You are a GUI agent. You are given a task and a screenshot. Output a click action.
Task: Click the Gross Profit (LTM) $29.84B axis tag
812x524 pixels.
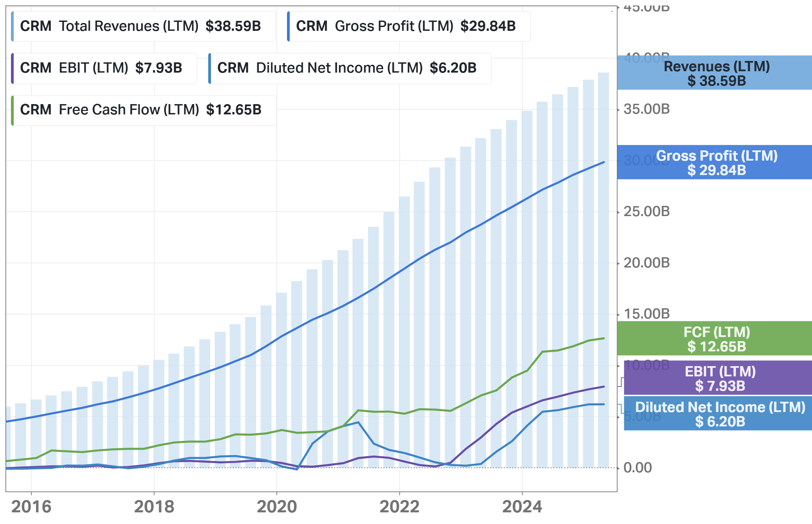716,162
